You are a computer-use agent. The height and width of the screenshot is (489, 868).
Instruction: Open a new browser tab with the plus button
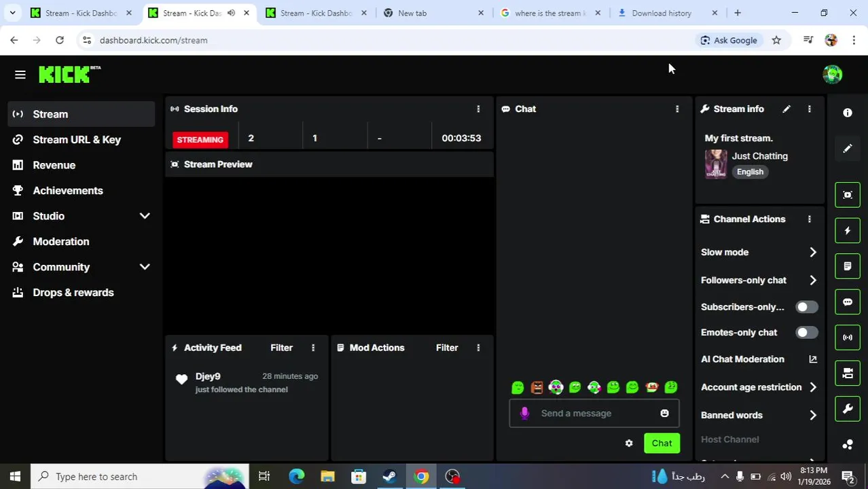(x=738, y=13)
